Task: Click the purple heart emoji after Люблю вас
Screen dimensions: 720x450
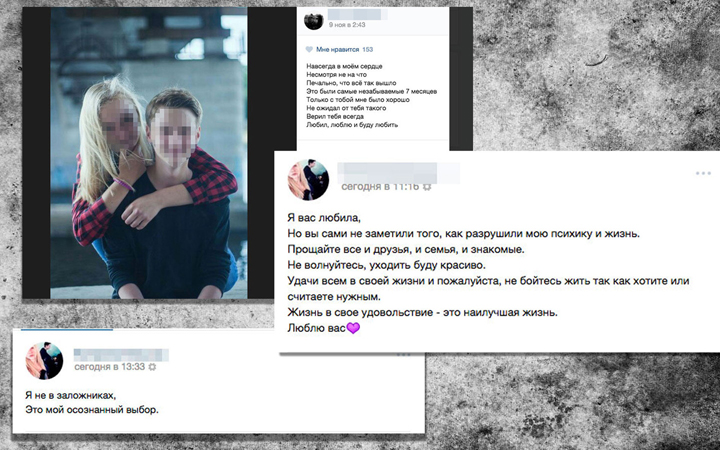Action: (x=353, y=328)
